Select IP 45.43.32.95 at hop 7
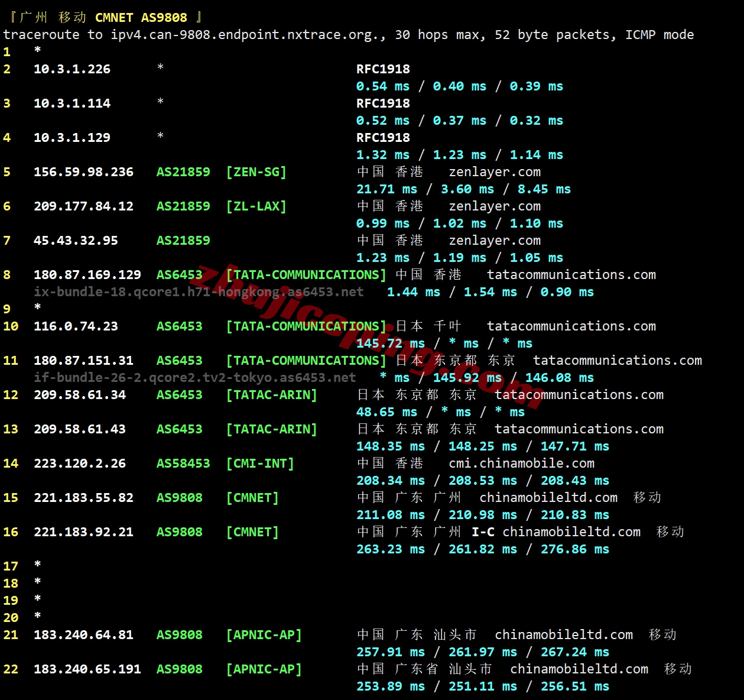 76,241
